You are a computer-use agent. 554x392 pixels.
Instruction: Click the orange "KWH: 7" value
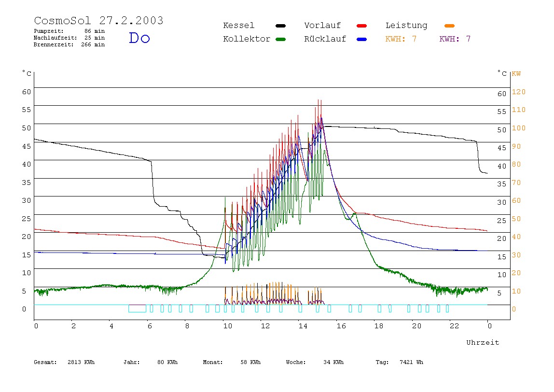point(401,39)
